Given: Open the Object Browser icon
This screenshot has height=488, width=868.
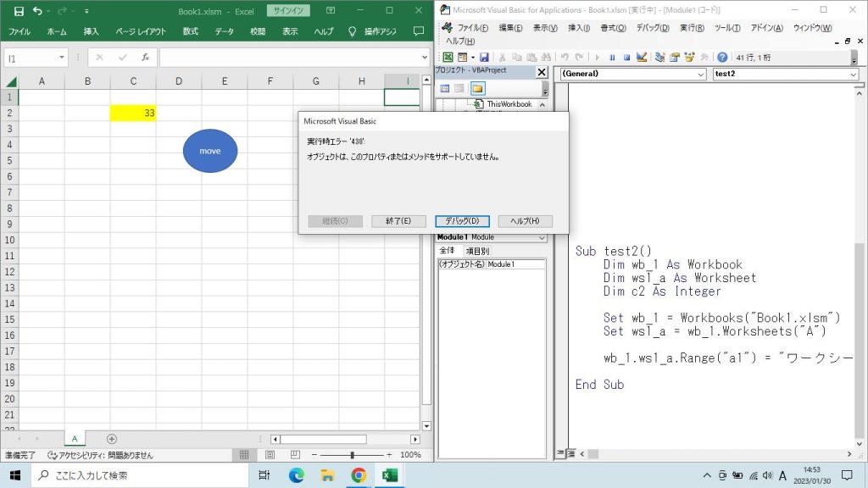Looking at the screenshot, I should click(x=690, y=58).
